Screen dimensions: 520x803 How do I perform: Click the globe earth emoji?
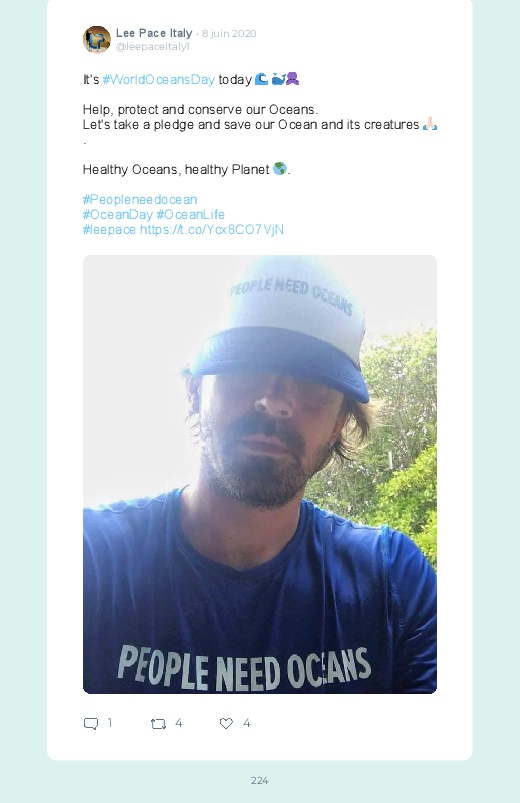pos(280,168)
